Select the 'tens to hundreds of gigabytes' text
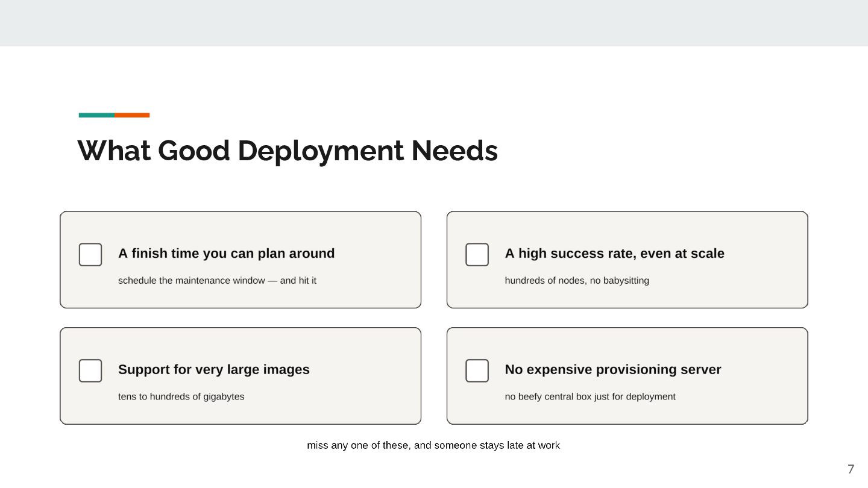 click(x=181, y=396)
